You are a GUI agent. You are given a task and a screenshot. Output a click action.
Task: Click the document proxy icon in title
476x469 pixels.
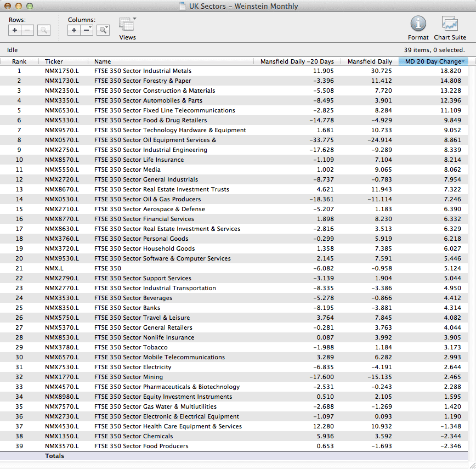pyautogui.click(x=183, y=7)
